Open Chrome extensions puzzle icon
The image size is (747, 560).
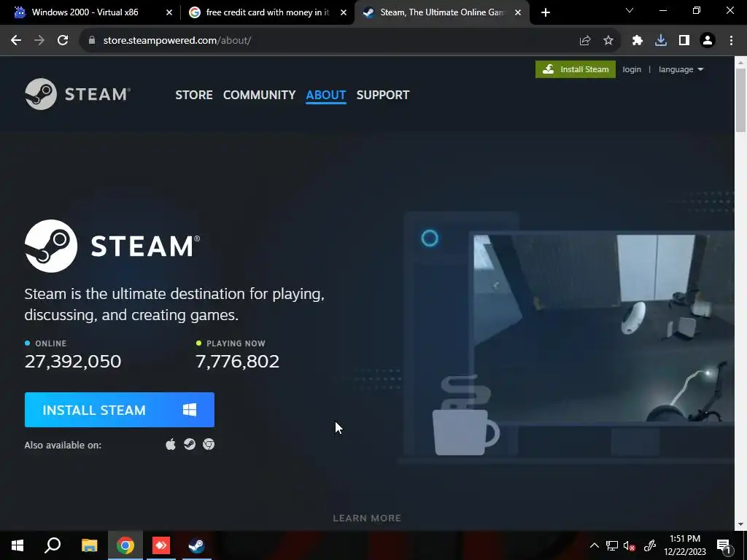click(638, 41)
